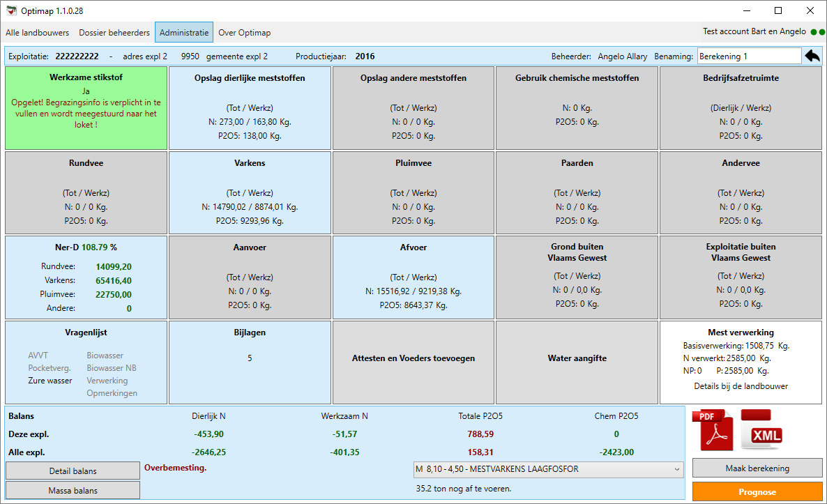
Task: Select Biowasser NB in the Vragenlijst
Action: (x=112, y=368)
